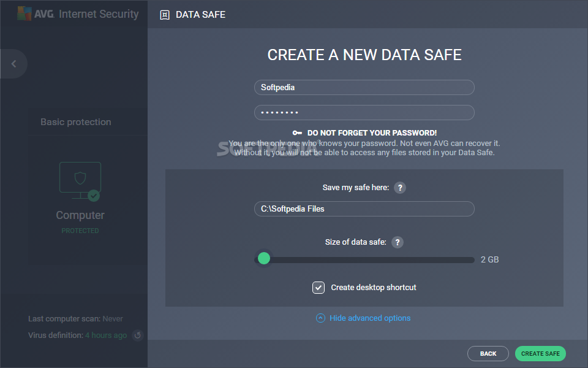Click the BACK button
This screenshot has height=368, width=588.
click(488, 353)
